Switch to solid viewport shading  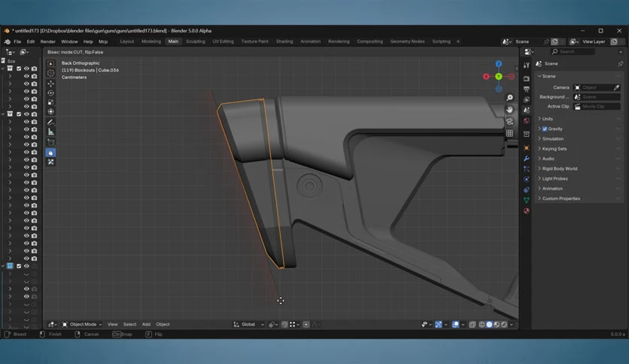tap(489, 324)
